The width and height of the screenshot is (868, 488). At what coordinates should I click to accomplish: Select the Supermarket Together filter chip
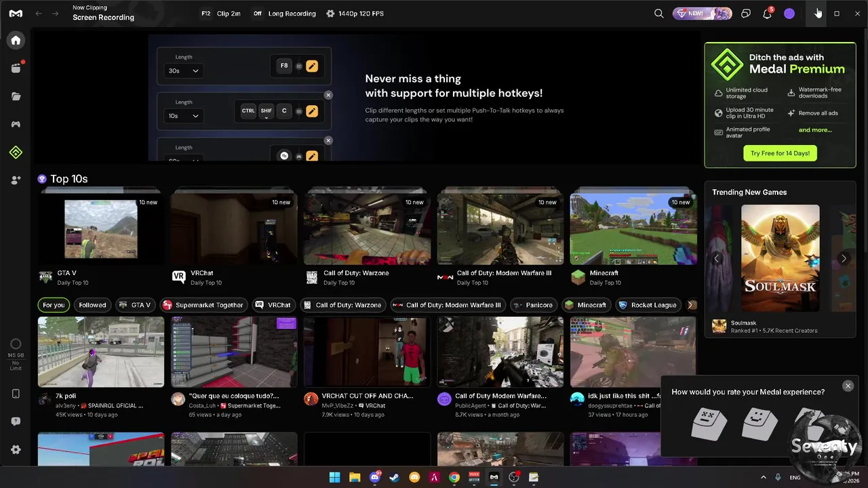[x=203, y=305]
